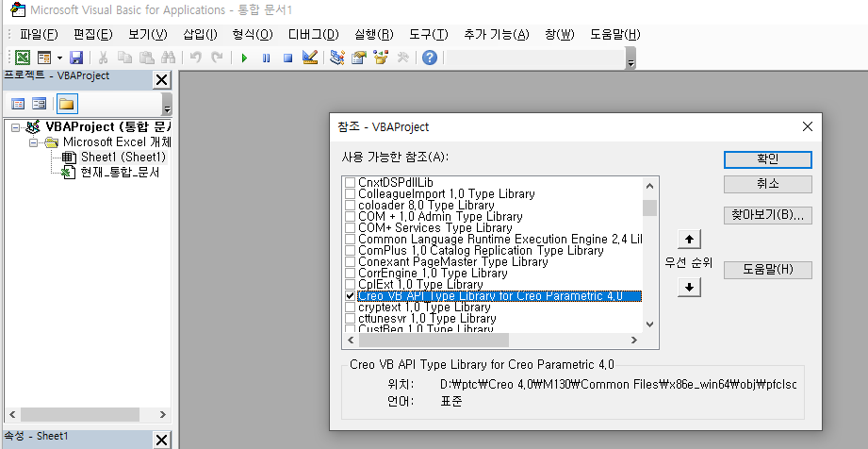This screenshot has width=868, height=449.
Task: Check COM + 1.0 Admin Type Library
Action: pos(350,217)
